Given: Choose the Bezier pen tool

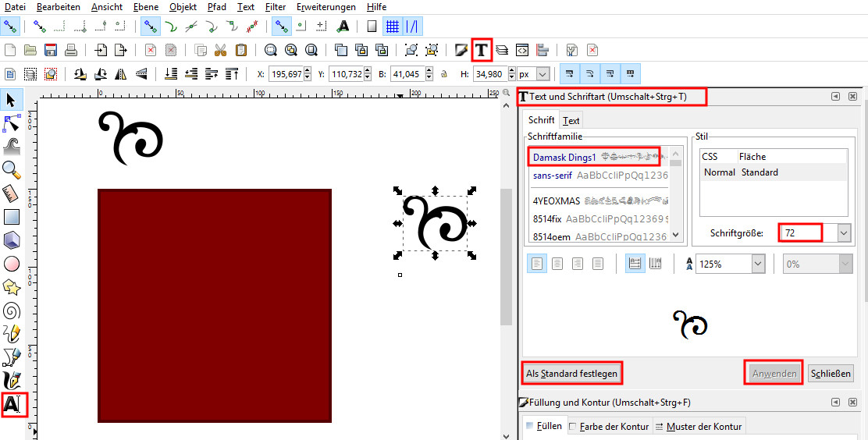Looking at the screenshot, I should (12, 357).
